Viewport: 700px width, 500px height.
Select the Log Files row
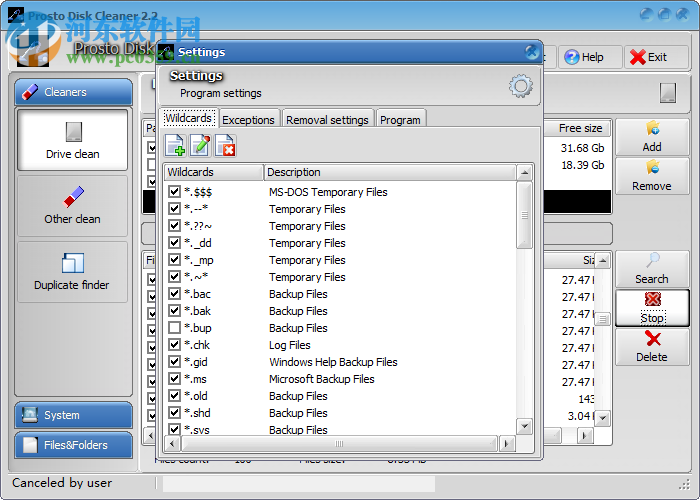click(x=340, y=345)
